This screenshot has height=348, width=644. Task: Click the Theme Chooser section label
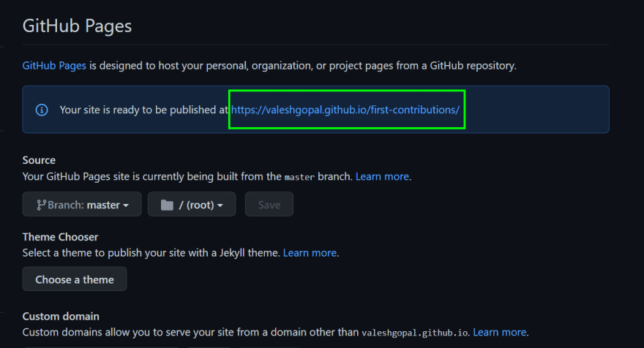(60, 237)
